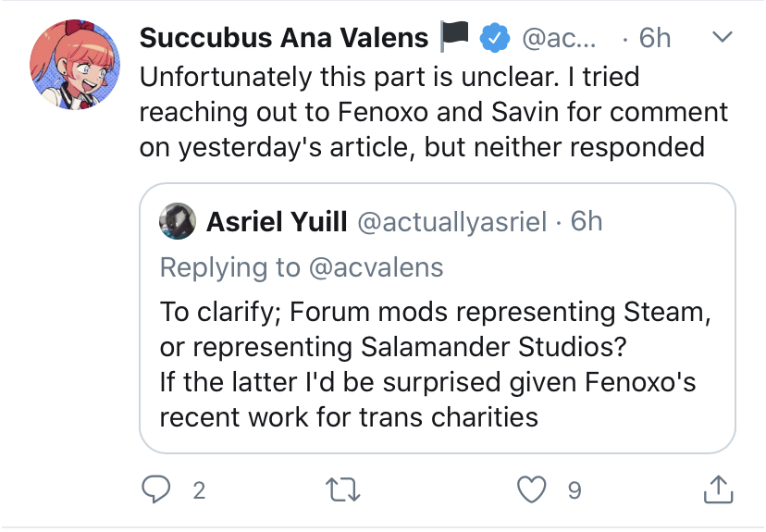Click the Succubus Ana Valens display name
The width and height of the screenshot is (766, 532).
[284, 38]
